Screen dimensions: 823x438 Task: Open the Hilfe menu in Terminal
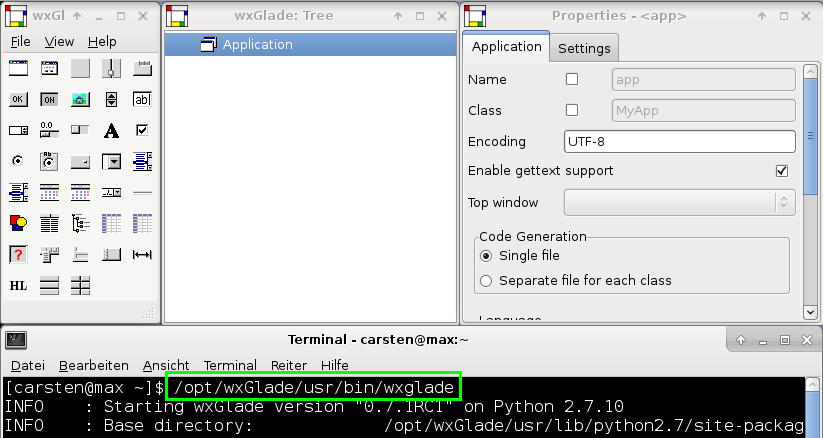(x=335, y=365)
